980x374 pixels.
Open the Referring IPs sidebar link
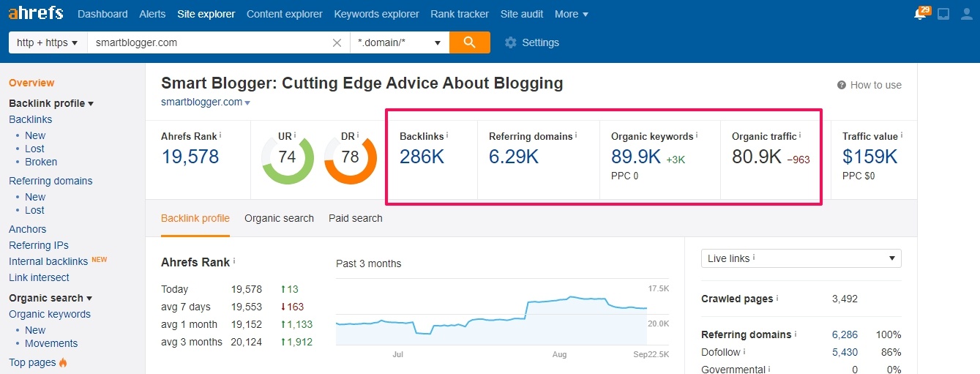coord(39,245)
